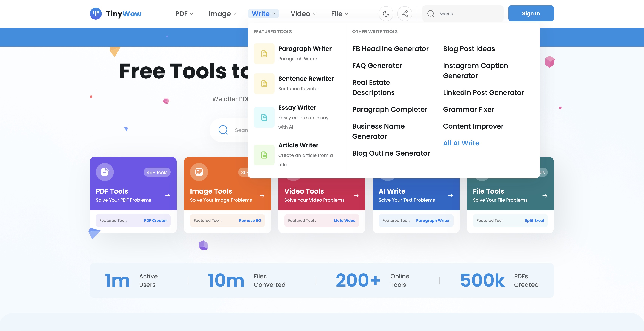Open the PDF Tools card title

pos(112,191)
